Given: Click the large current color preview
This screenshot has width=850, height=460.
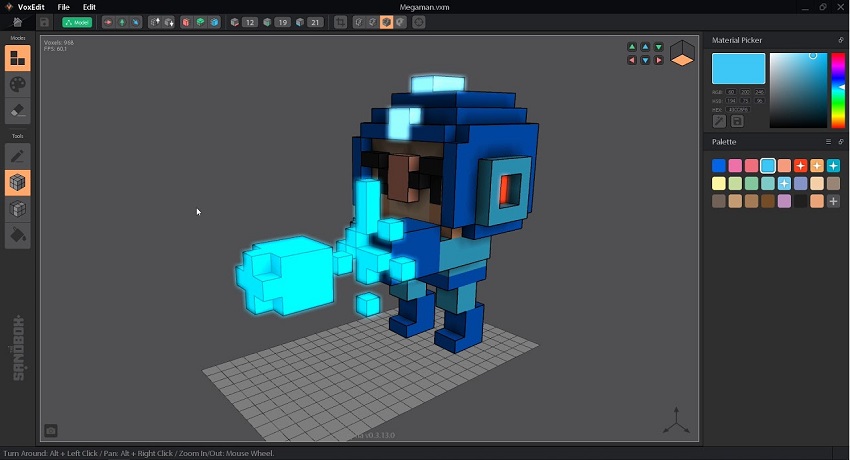Looking at the screenshot, I should (738, 68).
